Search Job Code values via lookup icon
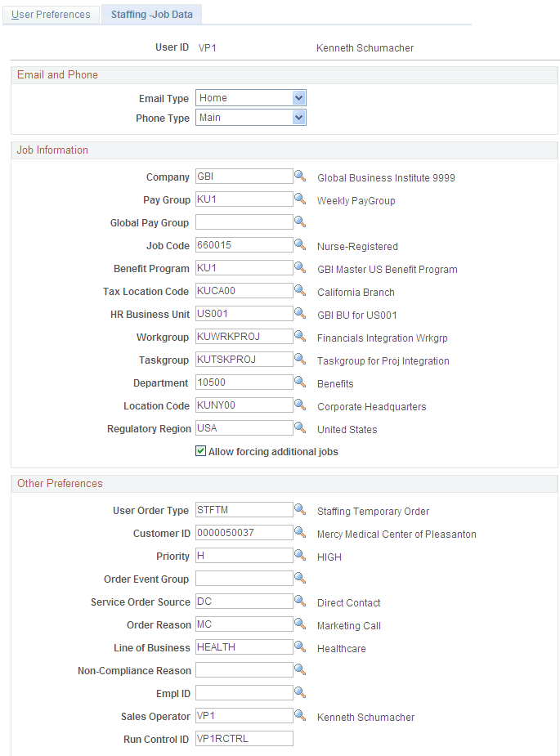Screen dimensions: 560x756 [x=301, y=244]
